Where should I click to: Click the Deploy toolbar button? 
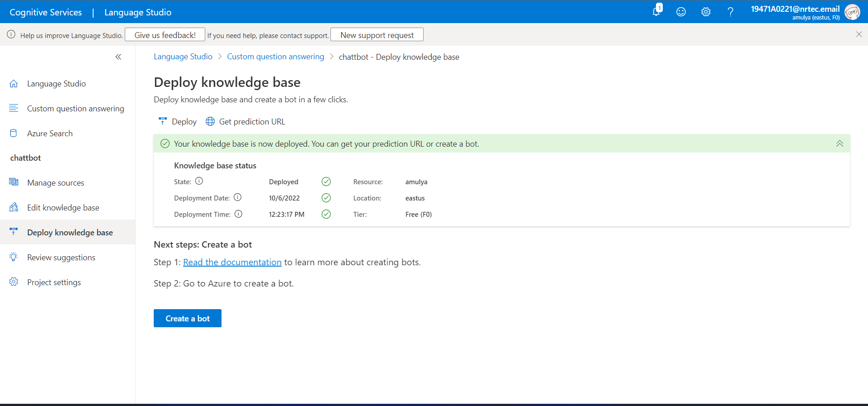pyautogui.click(x=178, y=121)
